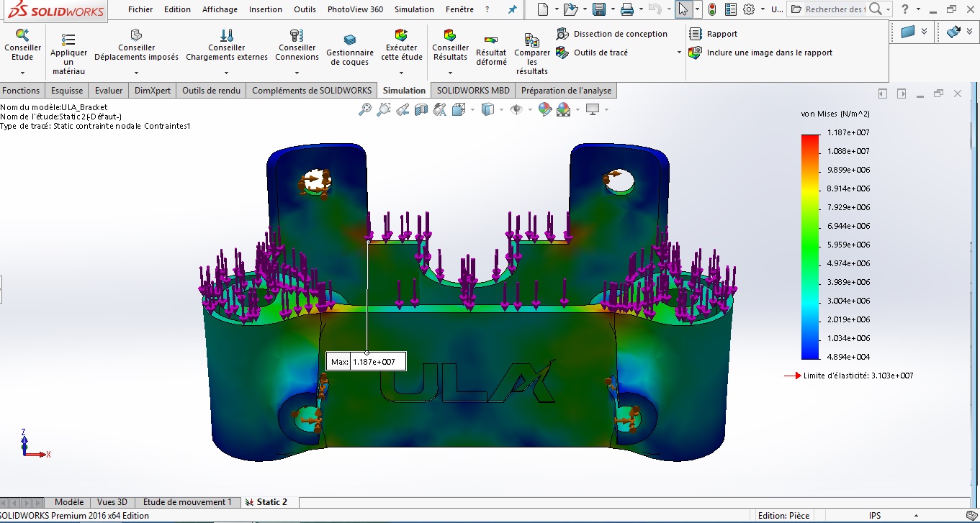Click Limite d'élasticité: 3.103e+007 label
The height and width of the screenshot is (523, 980).
(x=858, y=376)
